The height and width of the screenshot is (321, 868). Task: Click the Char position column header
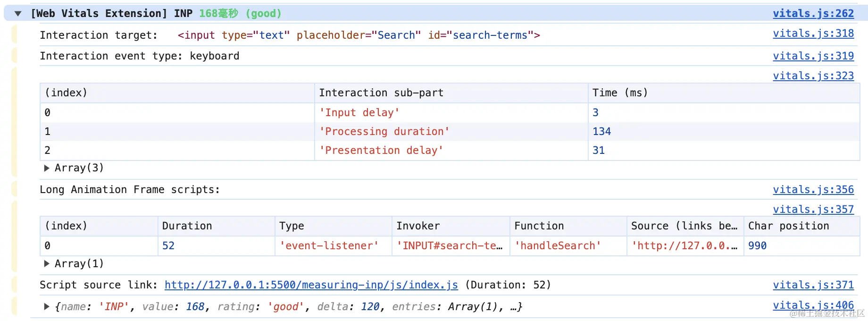coord(788,226)
